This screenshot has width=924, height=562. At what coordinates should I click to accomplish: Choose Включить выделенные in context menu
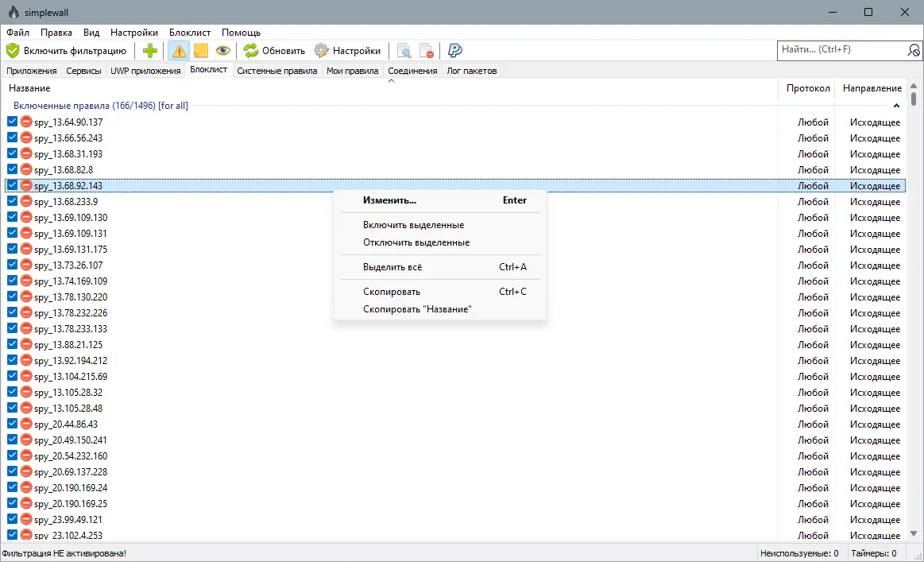440,225
